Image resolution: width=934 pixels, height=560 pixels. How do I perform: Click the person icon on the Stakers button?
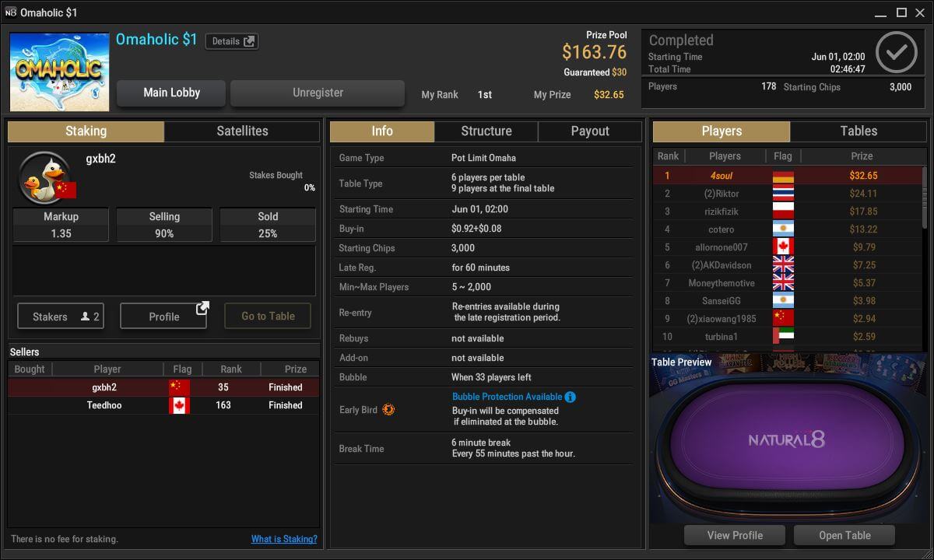(85, 317)
